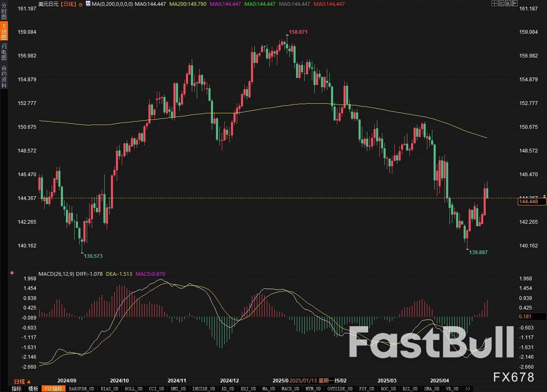Switch to the RSI_UD indicator tab
Image resolution: width=547 pixels, height=392 pixels.
410,389
